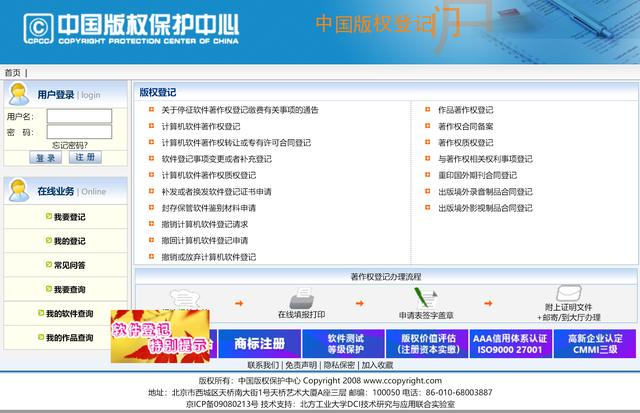Click the 注册 button
This screenshot has width=640, height=413.
click(x=85, y=157)
